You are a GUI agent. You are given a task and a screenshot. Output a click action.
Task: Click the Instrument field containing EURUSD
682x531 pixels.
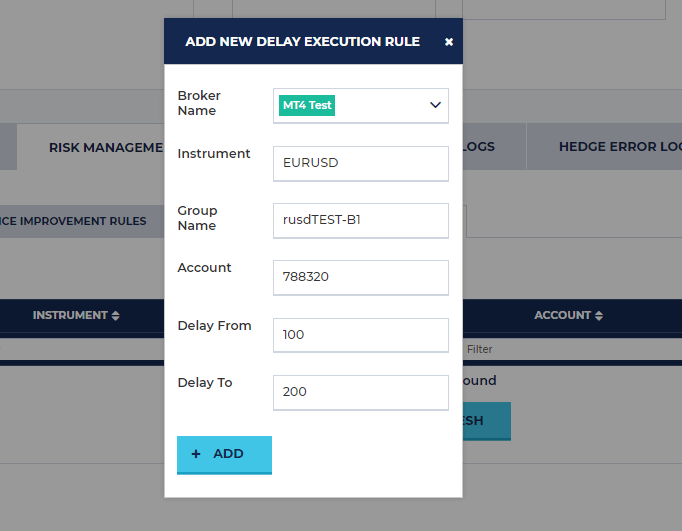360,163
